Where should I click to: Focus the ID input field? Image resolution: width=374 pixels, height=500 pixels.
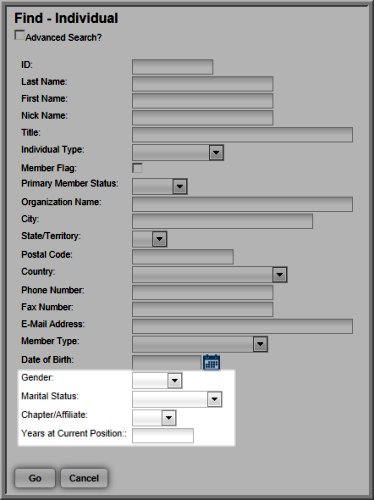pos(172,67)
